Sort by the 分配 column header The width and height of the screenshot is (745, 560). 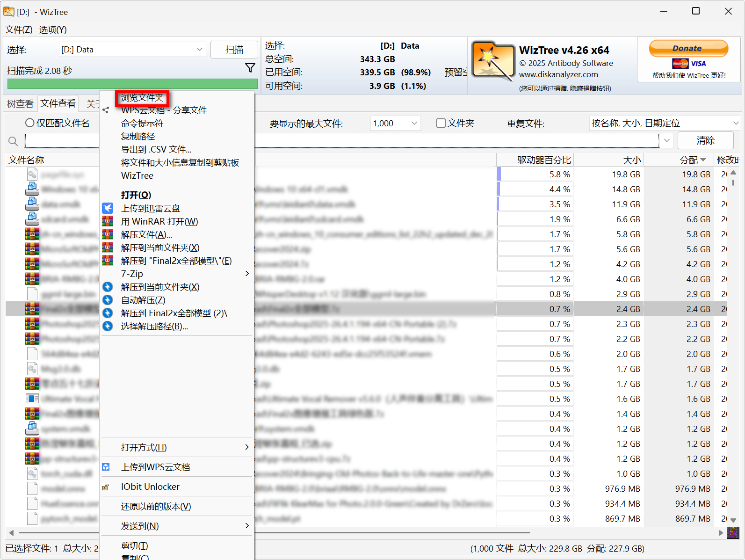point(679,160)
